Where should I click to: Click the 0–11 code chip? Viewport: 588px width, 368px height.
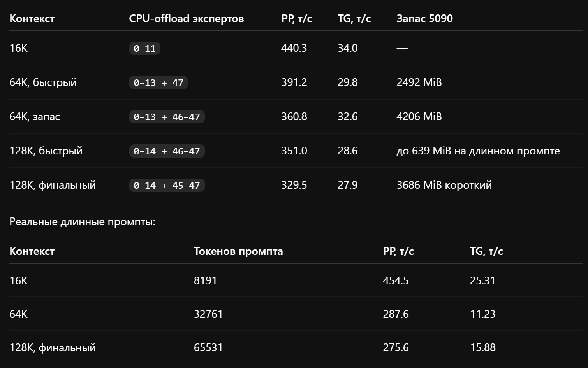pyautogui.click(x=144, y=48)
